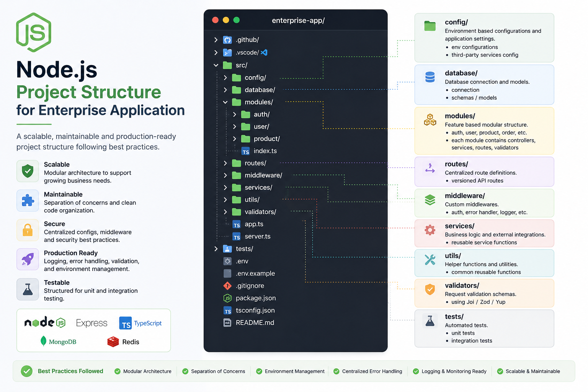Image resolution: width=588 pixels, height=392 pixels.
Task: Expand the config/ folder chevron in tree
Action: tap(225, 78)
